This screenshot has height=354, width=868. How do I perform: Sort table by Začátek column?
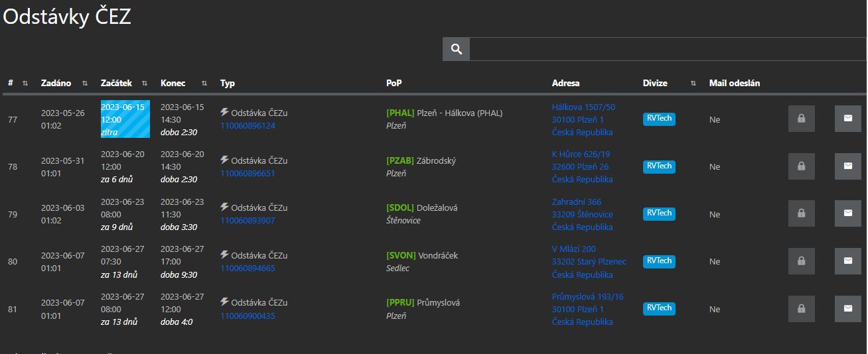(x=145, y=84)
